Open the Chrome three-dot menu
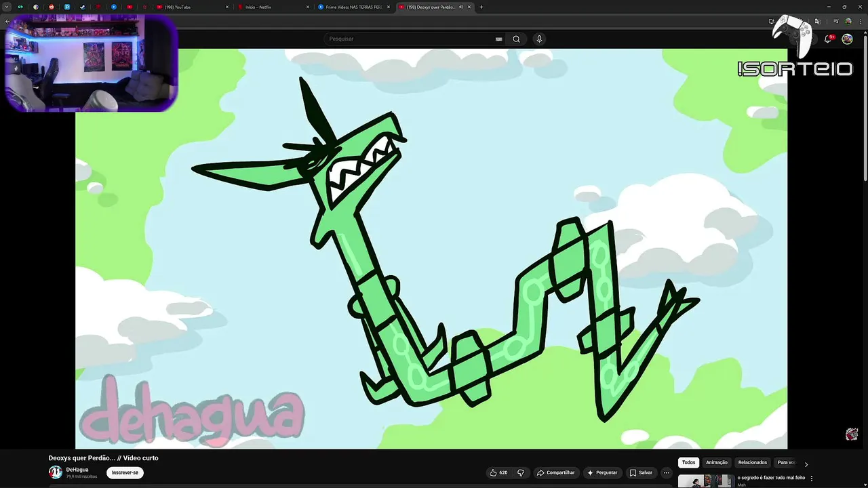The width and height of the screenshot is (868, 488). [860, 22]
